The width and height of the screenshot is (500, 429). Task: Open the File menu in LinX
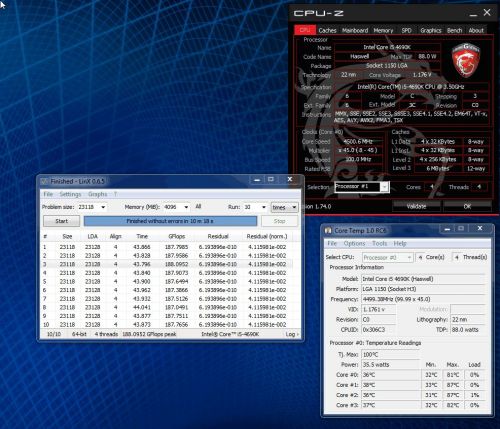pos(48,194)
